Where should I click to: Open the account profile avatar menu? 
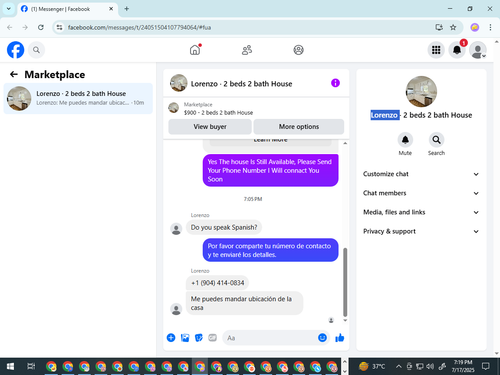click(478, 50)
